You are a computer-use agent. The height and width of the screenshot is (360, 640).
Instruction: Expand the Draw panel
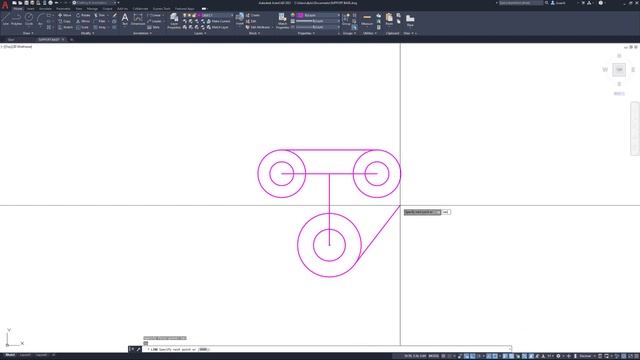click(x=28, y=33)
